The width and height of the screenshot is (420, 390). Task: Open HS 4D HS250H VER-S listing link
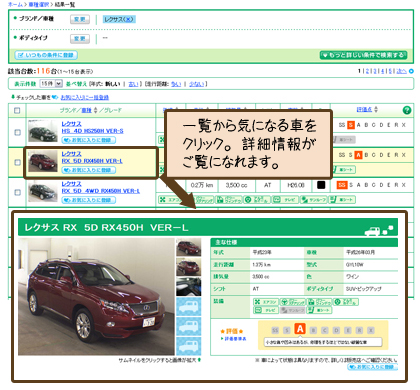tap(92, 131)
